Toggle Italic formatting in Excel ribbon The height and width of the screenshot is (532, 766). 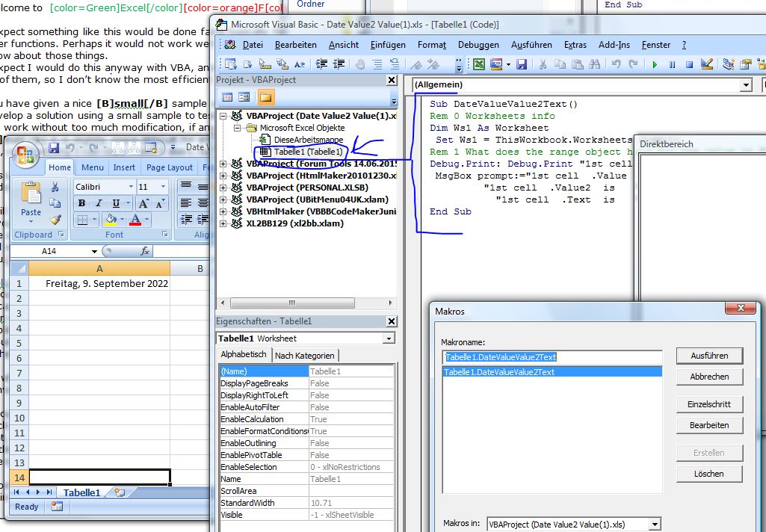tap(99, 203)
